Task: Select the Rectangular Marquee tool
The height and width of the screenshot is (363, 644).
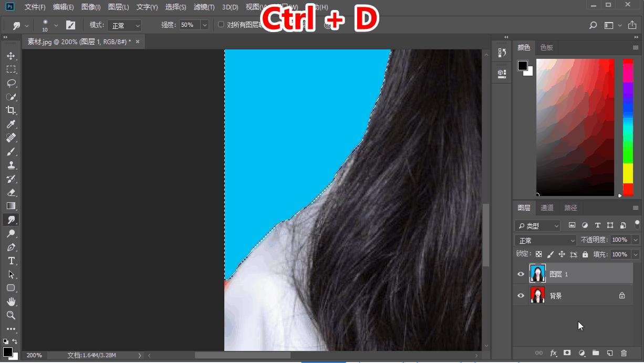Action: pos(11,69)
